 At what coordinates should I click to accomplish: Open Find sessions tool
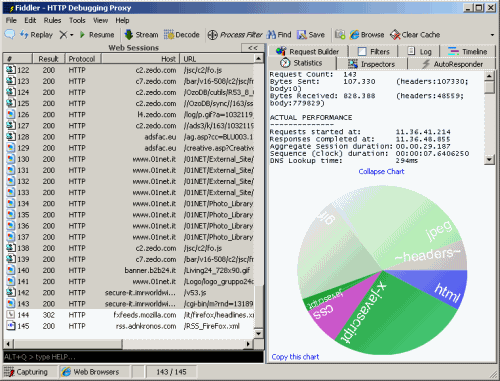[279, 35]
